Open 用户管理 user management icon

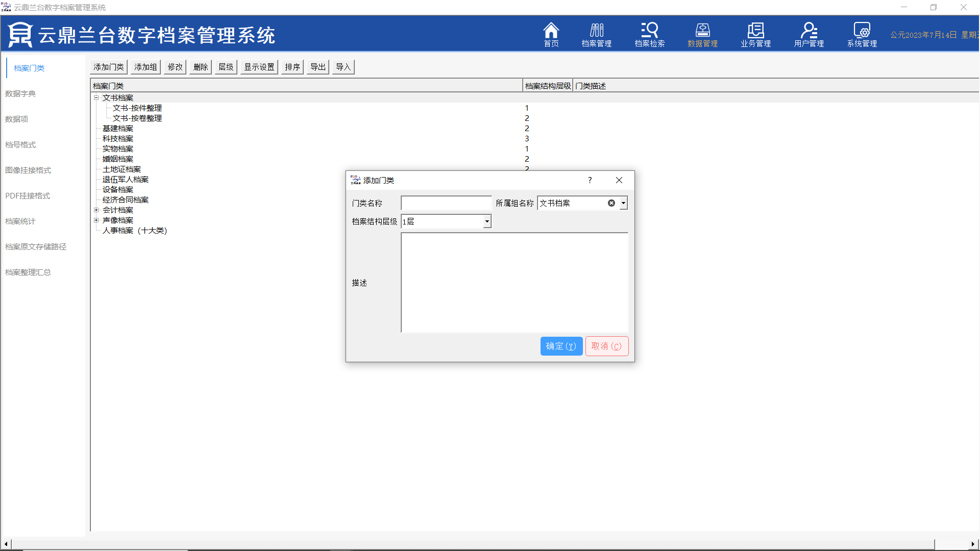(808, 34)
